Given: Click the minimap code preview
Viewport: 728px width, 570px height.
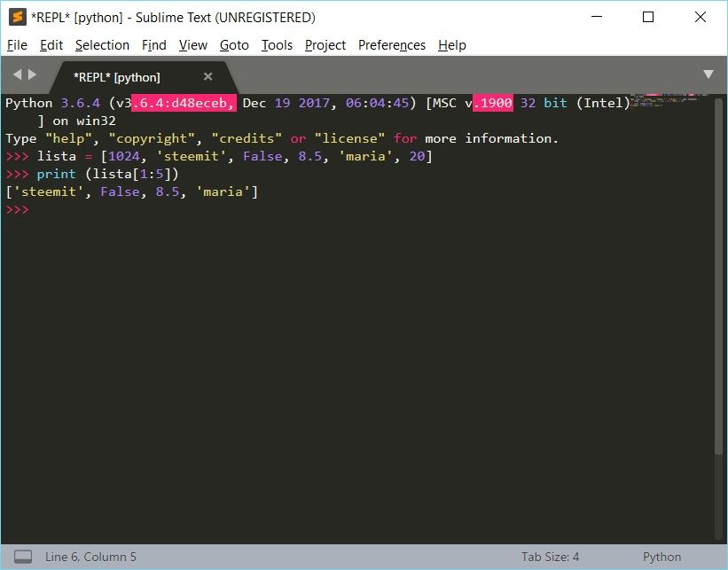Looking at the screenshot, I should coord(669,100).
